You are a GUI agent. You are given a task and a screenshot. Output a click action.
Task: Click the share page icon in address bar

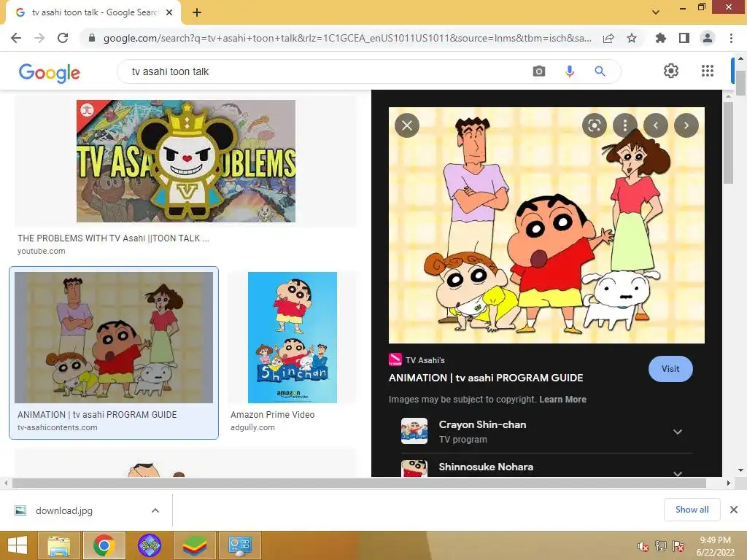[x=608, y=38]
